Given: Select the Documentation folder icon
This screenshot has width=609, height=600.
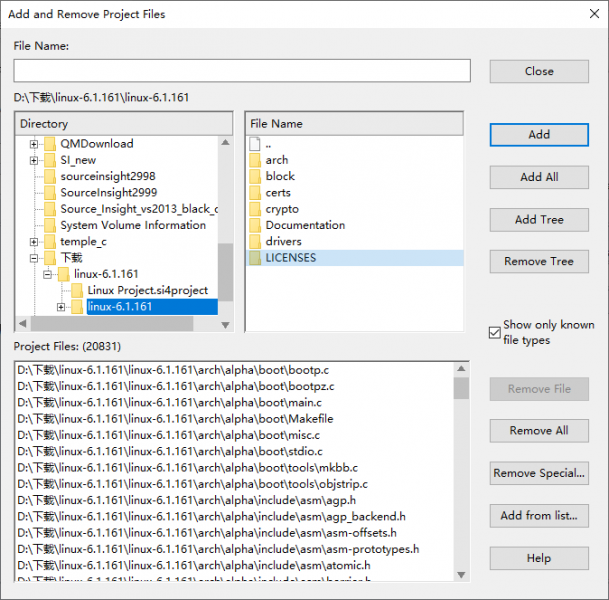Looking at the screenshot, I should coord(254,225).
